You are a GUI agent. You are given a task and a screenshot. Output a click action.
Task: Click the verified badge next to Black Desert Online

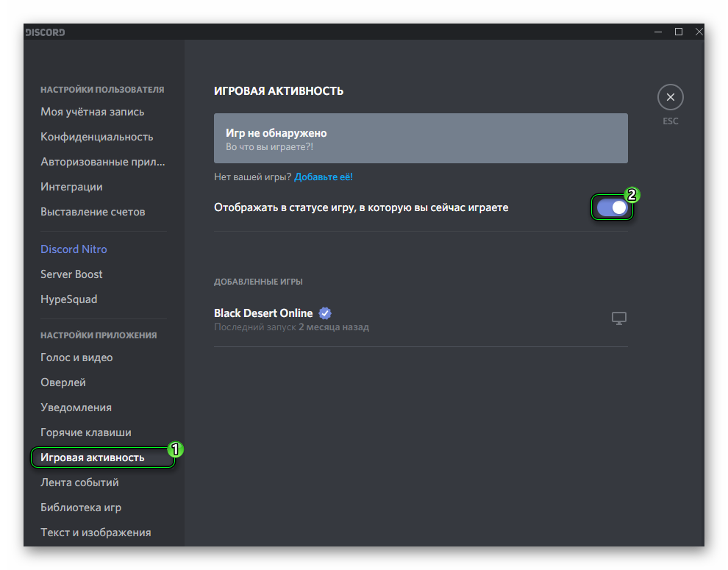(x=325, y=313)
